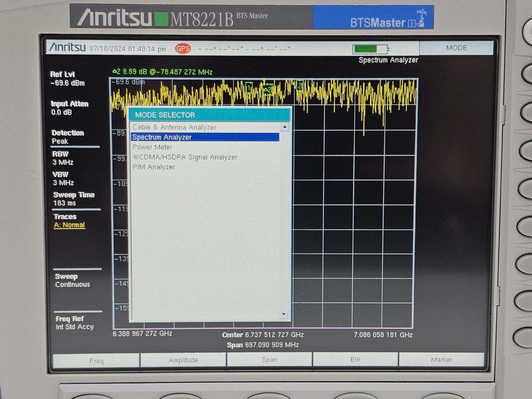The height and width of the screenshot is (399, 532).
Task: Select marker 1 on the trace
Action: pos(249,87)
